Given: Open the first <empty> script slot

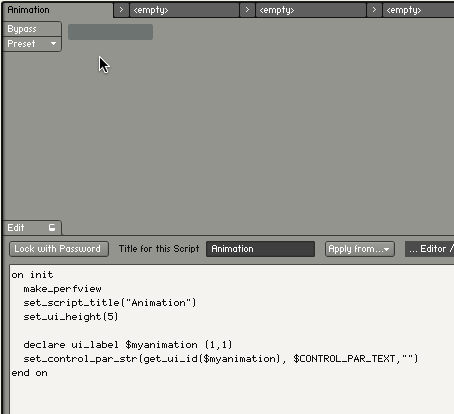Looking at the screenshot, I should pyautogui.click(x=184, y=10).
